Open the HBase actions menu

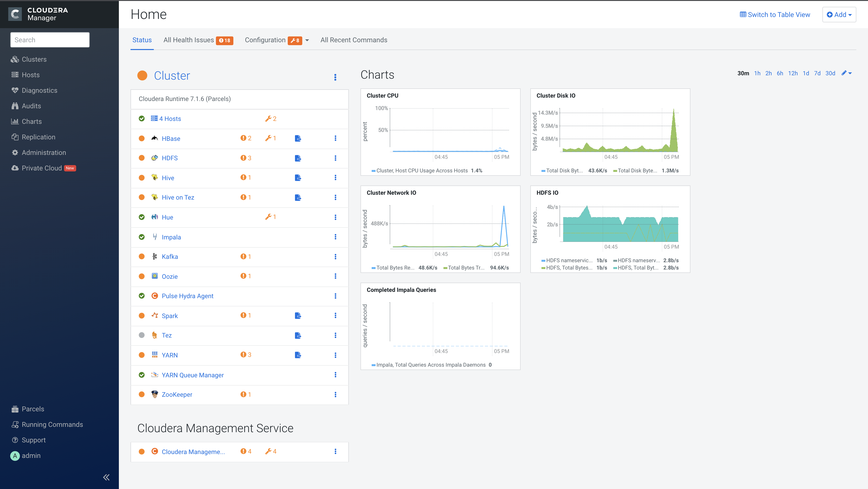click(x=335, y=138)
